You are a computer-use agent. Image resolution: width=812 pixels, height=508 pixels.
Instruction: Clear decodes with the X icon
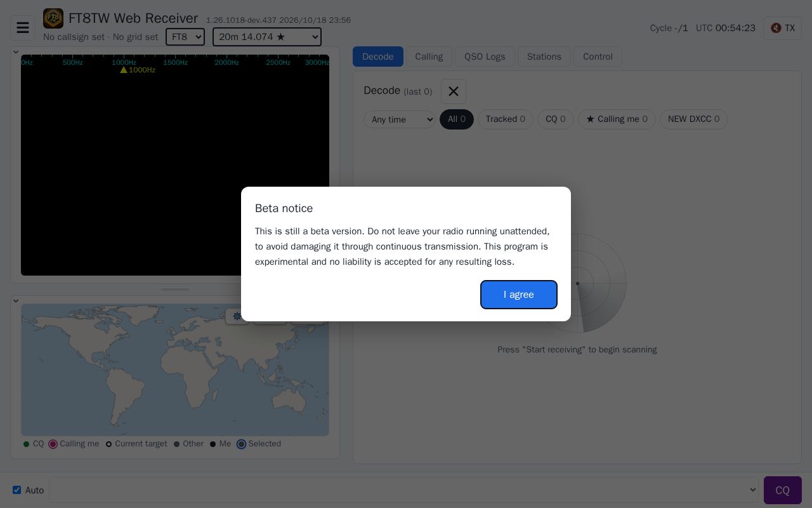coord(454,91)
